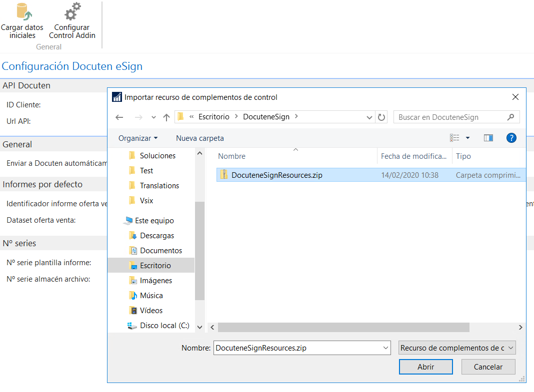Image resolution: width=534 pixels, height=392 pixels.
Task: Click the Este equipo computer icon
Action: [x=128, y=221]
